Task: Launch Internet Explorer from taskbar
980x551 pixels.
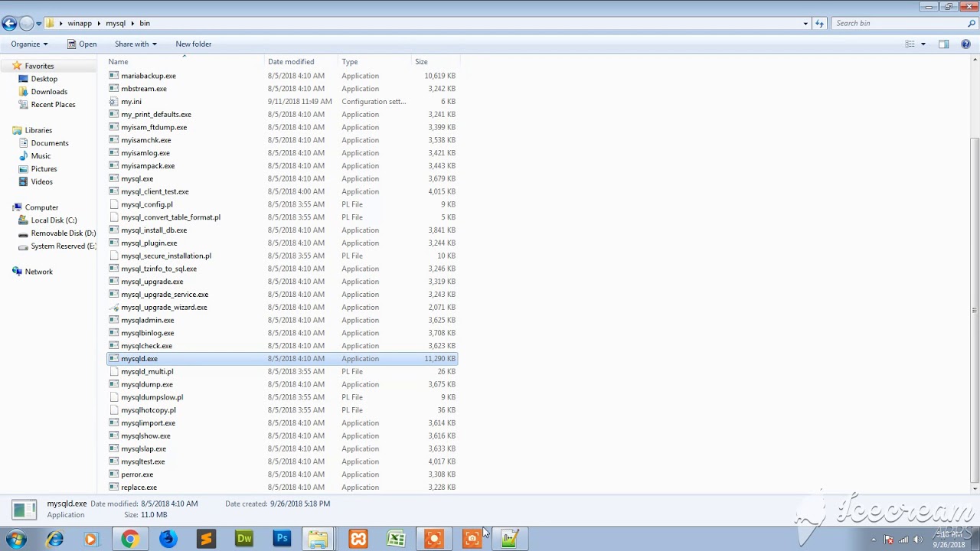Action: coord(54,540)
